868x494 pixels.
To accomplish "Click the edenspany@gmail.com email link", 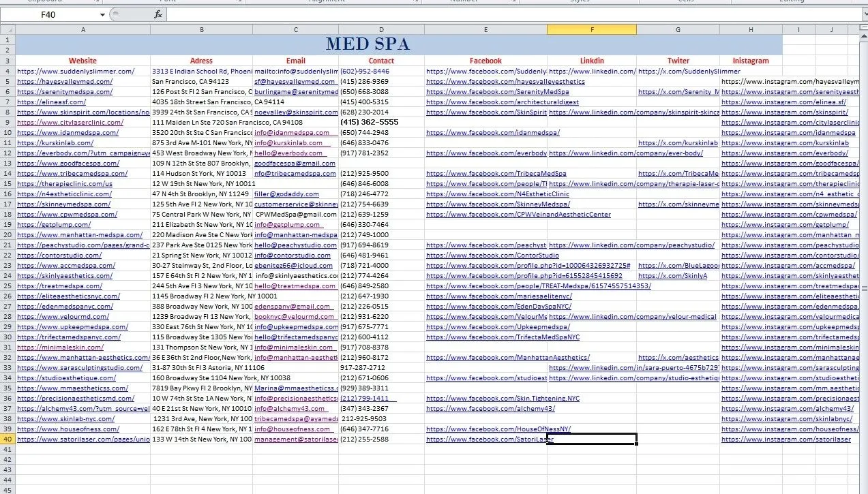I will [292, 306].
